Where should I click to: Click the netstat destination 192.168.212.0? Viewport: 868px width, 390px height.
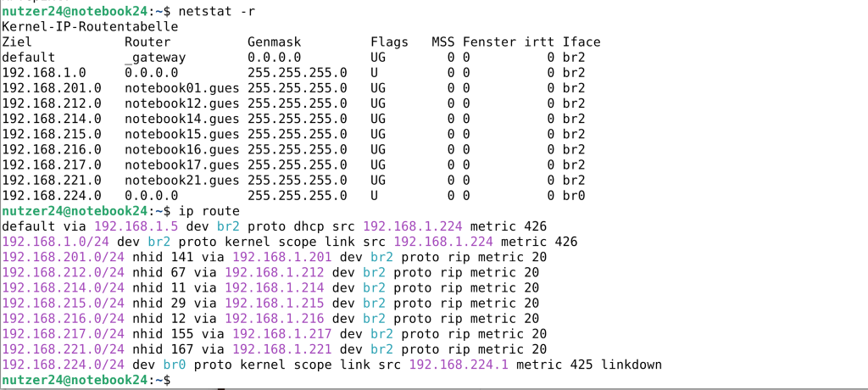click(52, 103)
